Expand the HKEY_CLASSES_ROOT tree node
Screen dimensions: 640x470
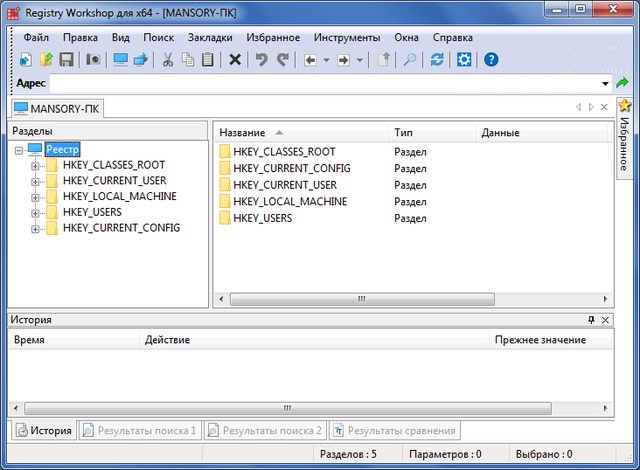(x=36, y=165)
